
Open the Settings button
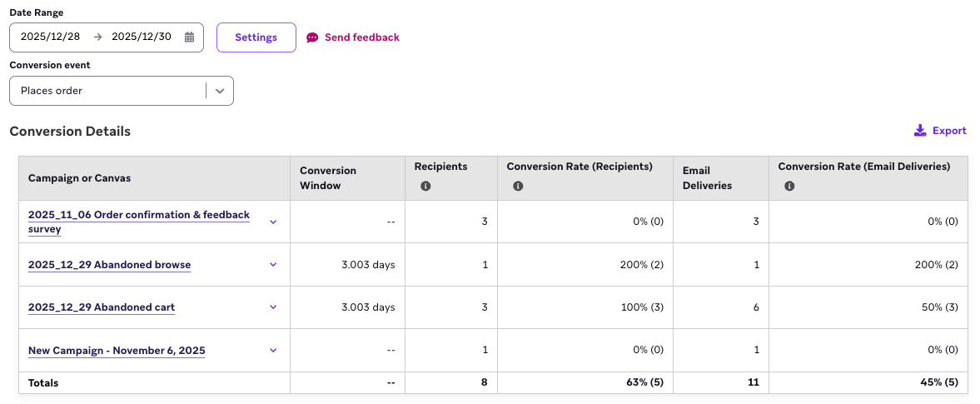pos(256,37)
